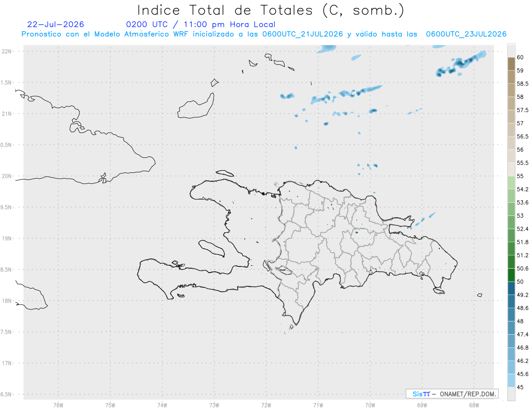
Task: Click the "75W" longitude label
Action: pyautogui.click(x=110, y=405)
